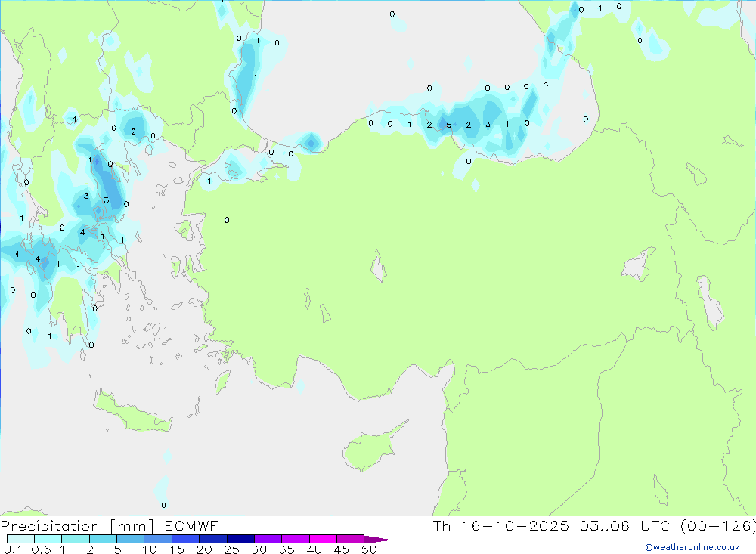This screenshot has width=756, height=554.
Task: Click the legend scale value '40'
Action: (x=314, y=549)
